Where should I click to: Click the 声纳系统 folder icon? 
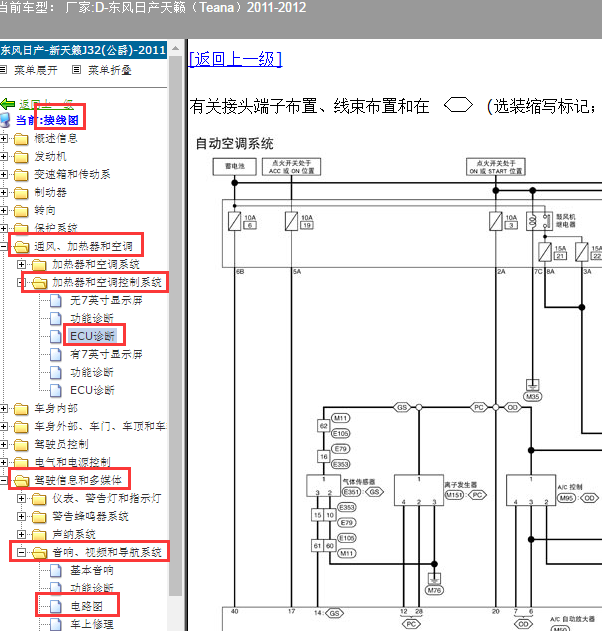[39, 535]
